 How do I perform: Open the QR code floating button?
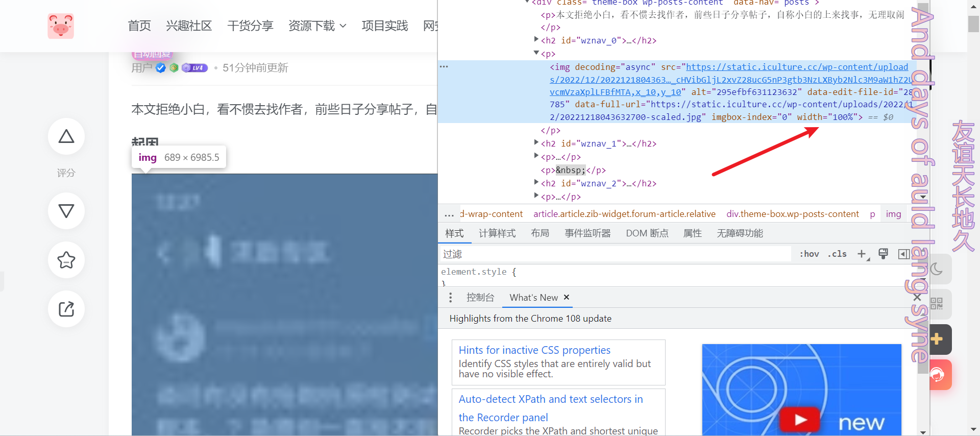[x=937, y=304]
